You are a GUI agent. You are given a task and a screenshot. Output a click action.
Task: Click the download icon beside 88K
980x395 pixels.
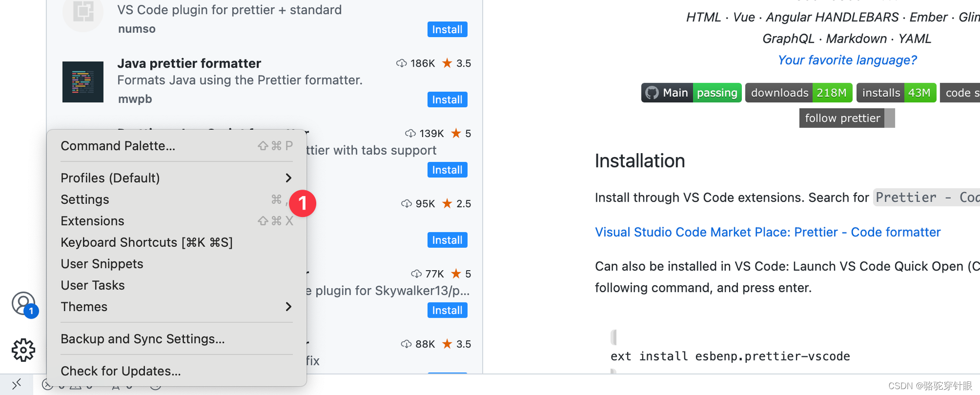[x=406, y=344]
